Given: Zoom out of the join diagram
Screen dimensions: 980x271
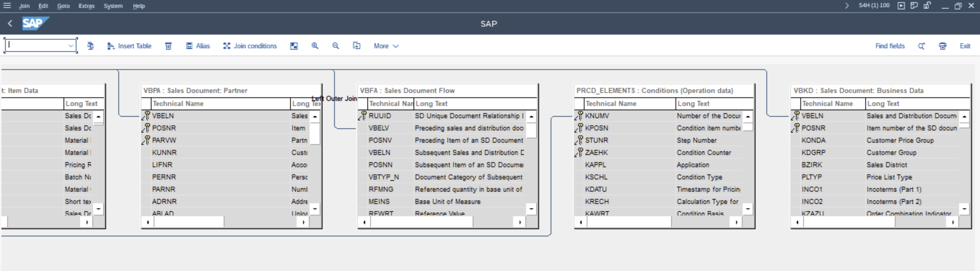Looking at the screenshot, I should point(335,46).
